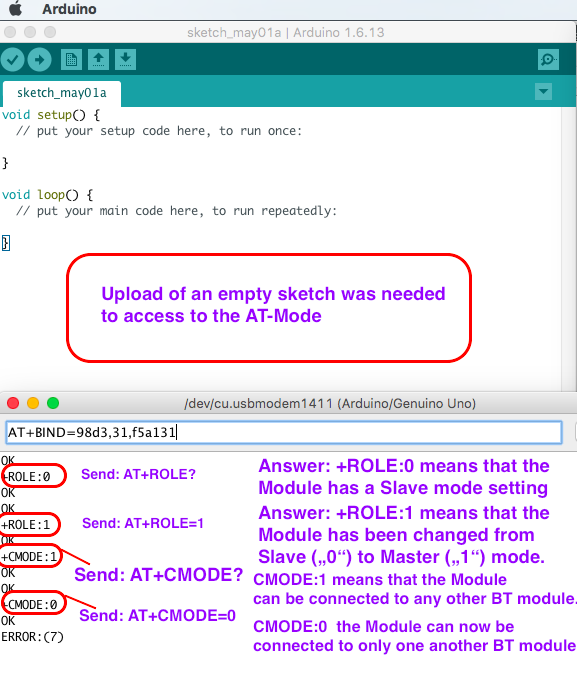Click the +ROLE:0 output line
This screenshot has width=577, height=674.
(26, 476)
